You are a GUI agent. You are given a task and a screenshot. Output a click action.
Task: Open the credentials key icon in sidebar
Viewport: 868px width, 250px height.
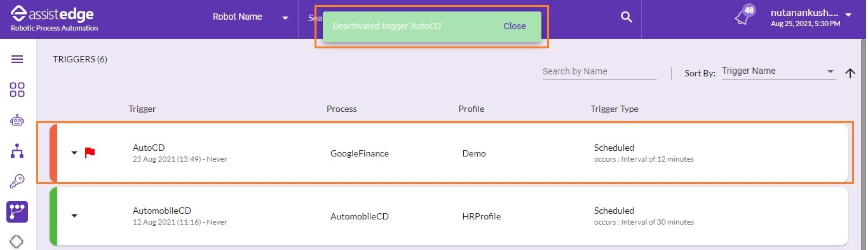pos(17,181)
